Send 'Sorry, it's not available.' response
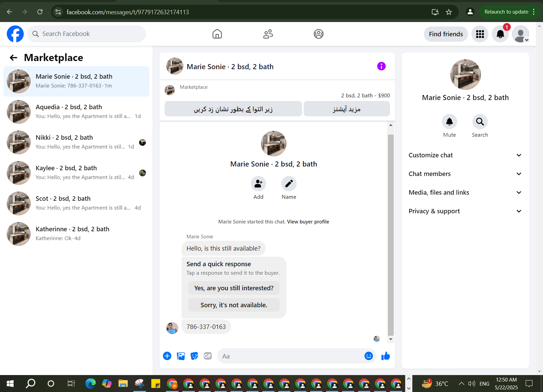Screen dimensions: 543x392 click(x=234, y=305)
